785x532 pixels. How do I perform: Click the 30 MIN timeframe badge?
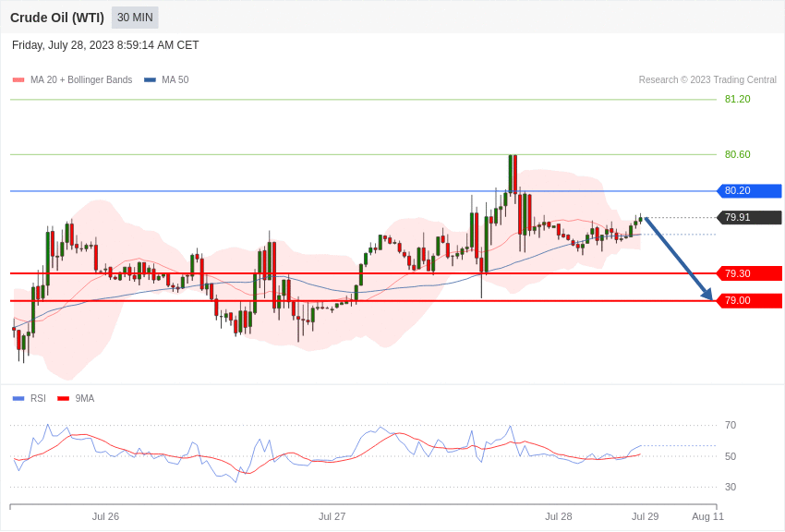pos(135,18)
